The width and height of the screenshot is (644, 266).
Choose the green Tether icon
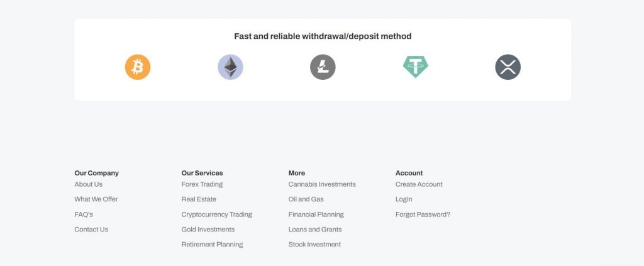(x=415, y=67)
